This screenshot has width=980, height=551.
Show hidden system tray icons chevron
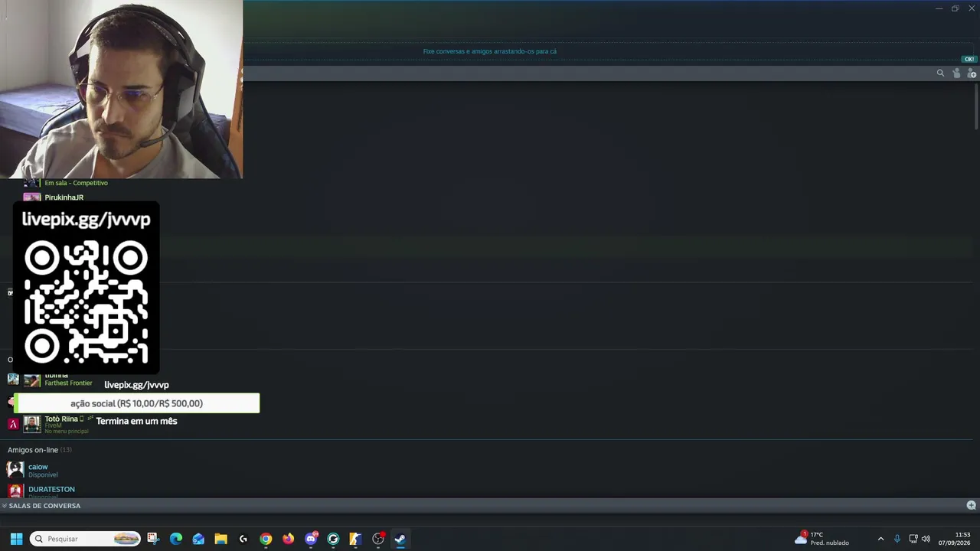pyautogui.click(x=880, y=539)
